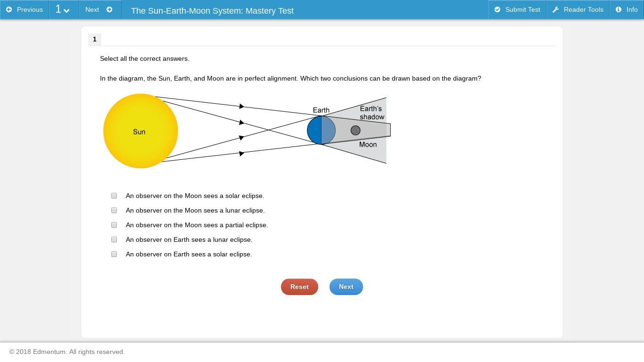
Task: Click the Info circle icon
Action: coord(619,9)
